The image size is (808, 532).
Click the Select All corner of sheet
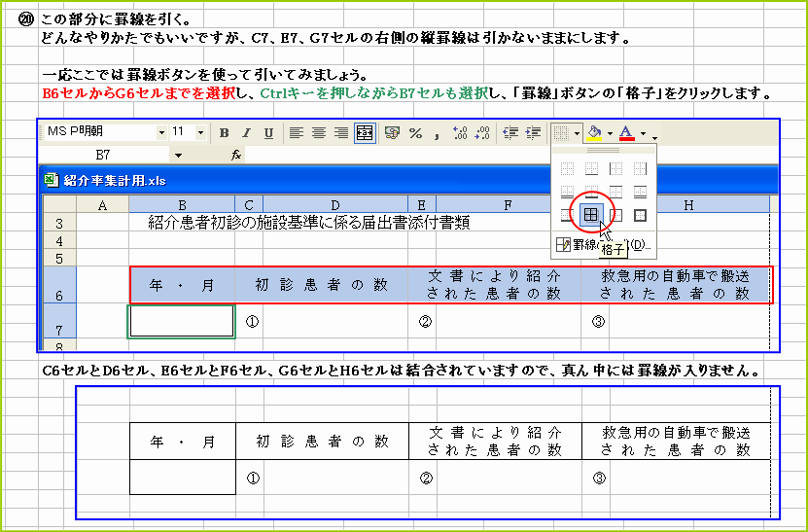click(59, 204)
